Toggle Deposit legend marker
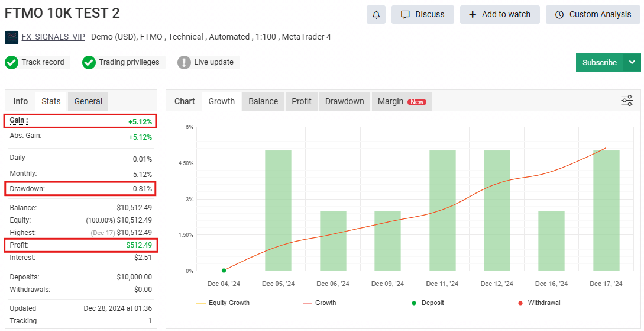This screenshot has width=644, height=331. click(x=428, y=303)
